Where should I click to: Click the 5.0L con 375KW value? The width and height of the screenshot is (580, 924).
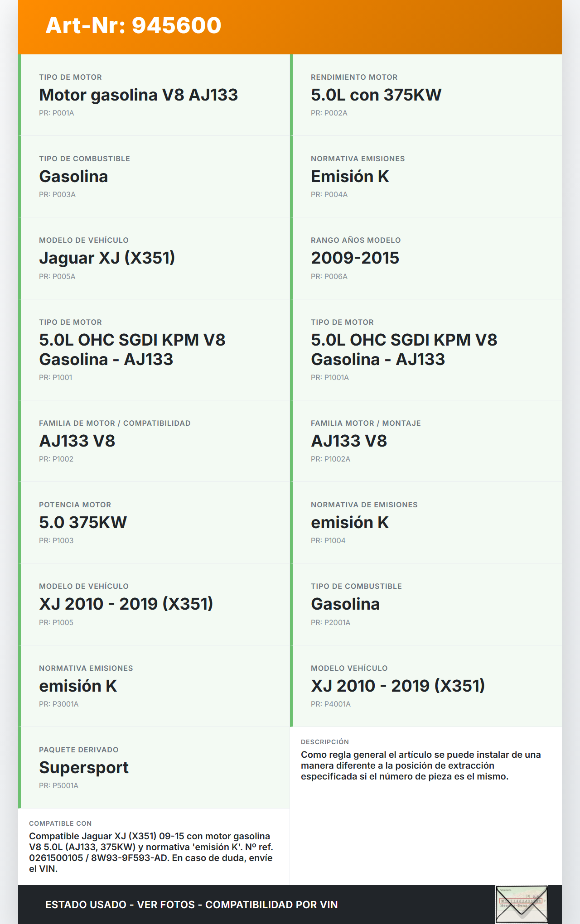(x=376, y=95)
